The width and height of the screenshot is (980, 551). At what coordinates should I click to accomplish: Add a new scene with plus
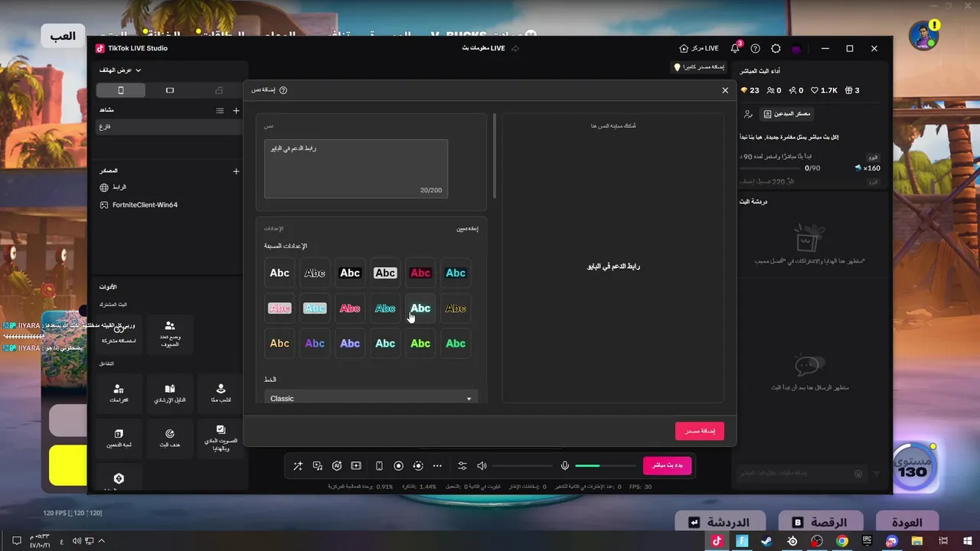point(236,110)
